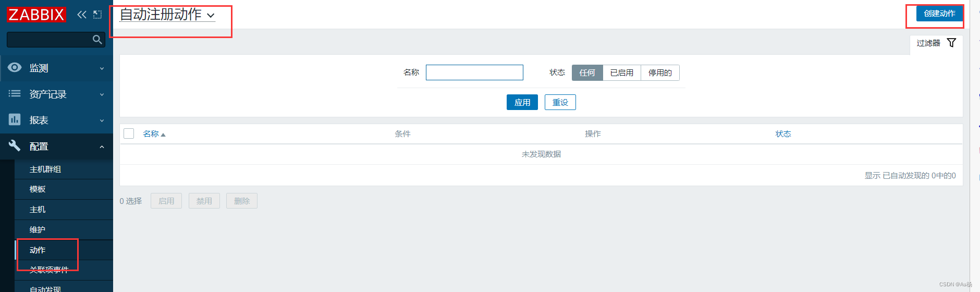Expand the 监测 menu section
980x292 pixels.
point(56,68)
